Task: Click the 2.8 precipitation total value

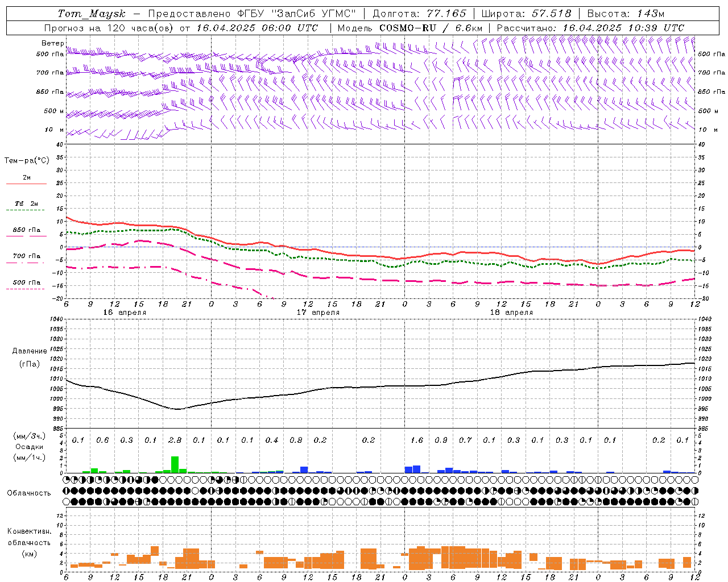Action: pyautogui.click(x=175, y=440)
